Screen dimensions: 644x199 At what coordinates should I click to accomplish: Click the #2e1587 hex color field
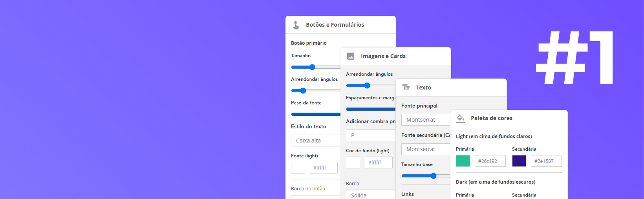[546, 161]
